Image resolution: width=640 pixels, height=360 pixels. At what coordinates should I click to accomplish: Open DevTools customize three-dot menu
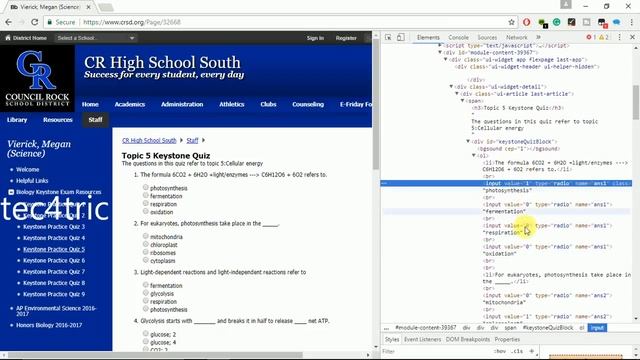click(x=620, y=37)
